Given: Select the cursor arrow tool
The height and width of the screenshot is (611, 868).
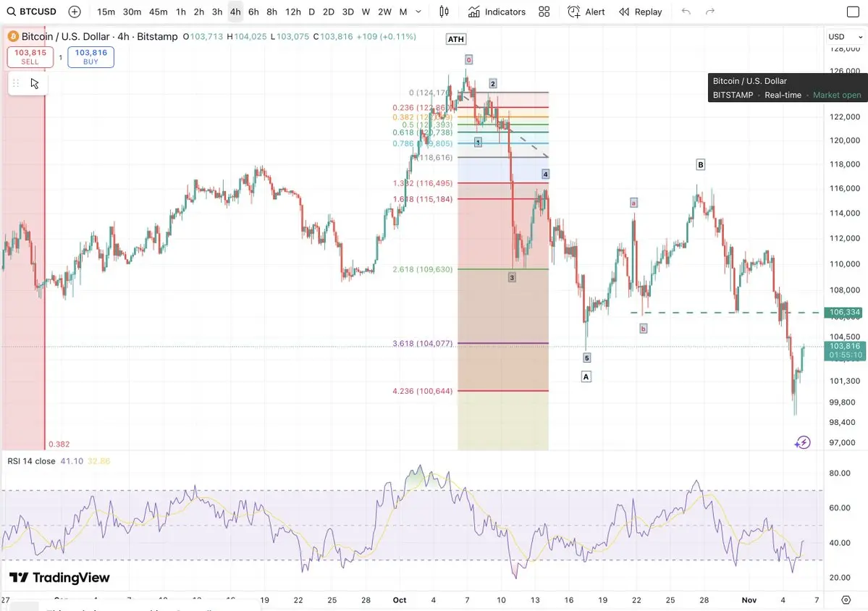Looking at the screenshot, I should (x=34, y=83).
